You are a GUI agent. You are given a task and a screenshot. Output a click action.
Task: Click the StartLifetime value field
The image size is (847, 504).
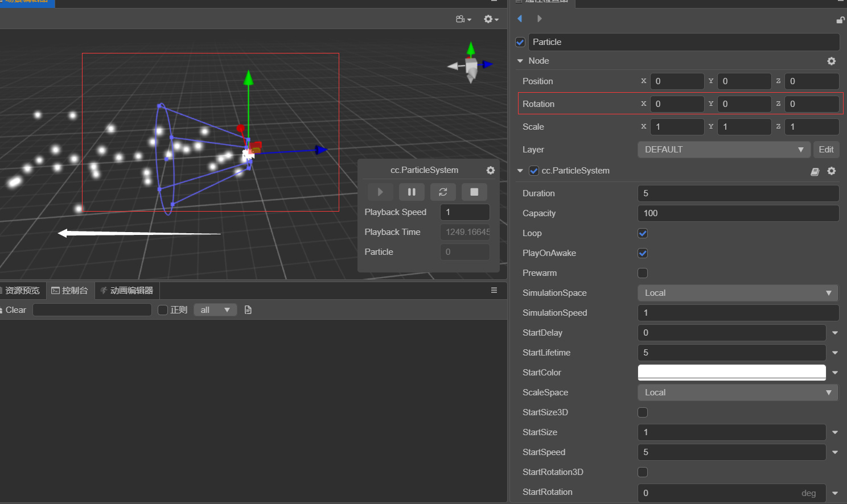click(x=732, y=353)
